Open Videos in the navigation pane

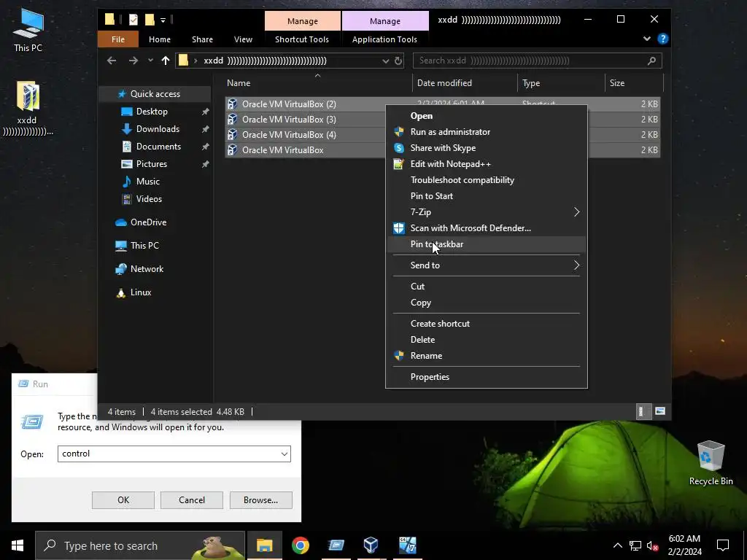[149, 199]
